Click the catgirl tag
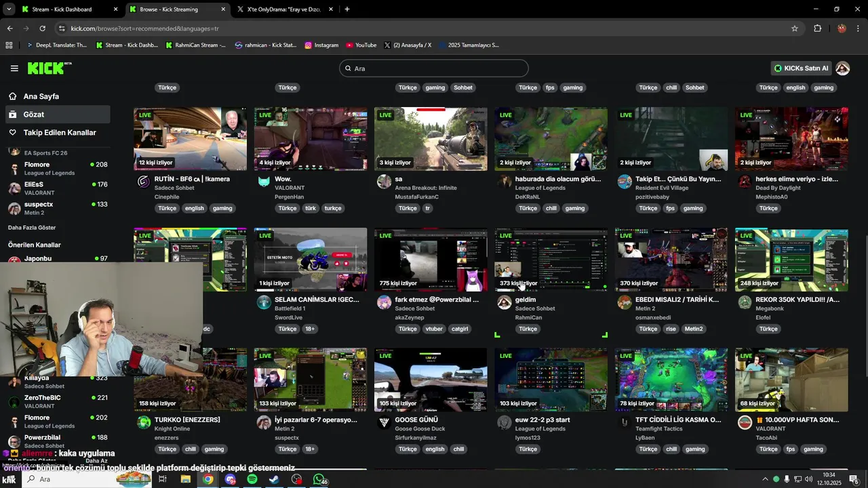The height and width of the screenshot is (488, 868). click(460, 329)
